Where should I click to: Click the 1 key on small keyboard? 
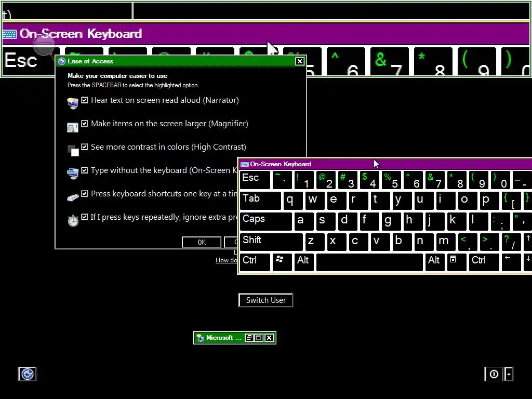(304, 180)
